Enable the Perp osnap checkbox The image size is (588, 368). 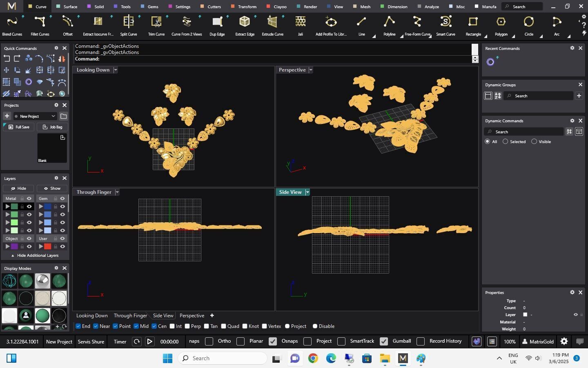(187, 326)
